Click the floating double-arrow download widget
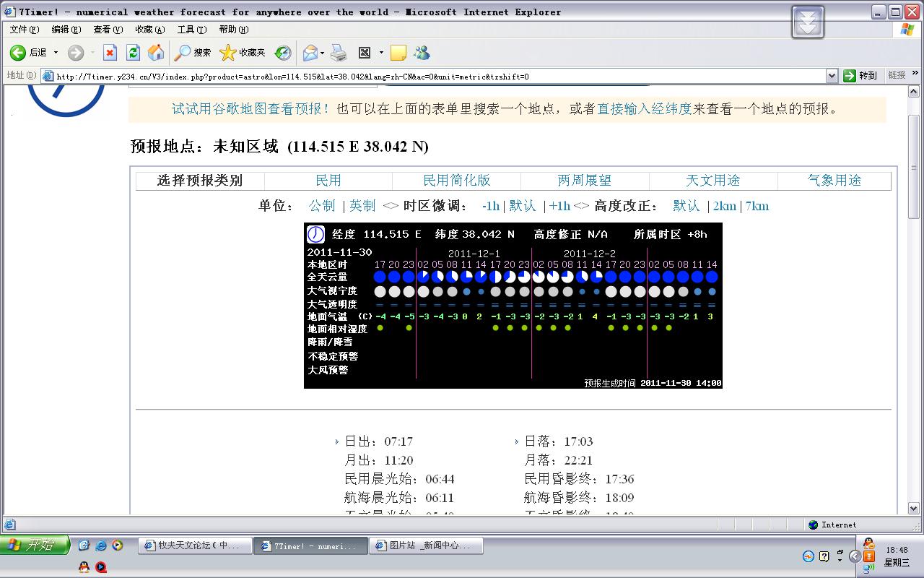The image size is (924, 578). (x=808, y=22)
